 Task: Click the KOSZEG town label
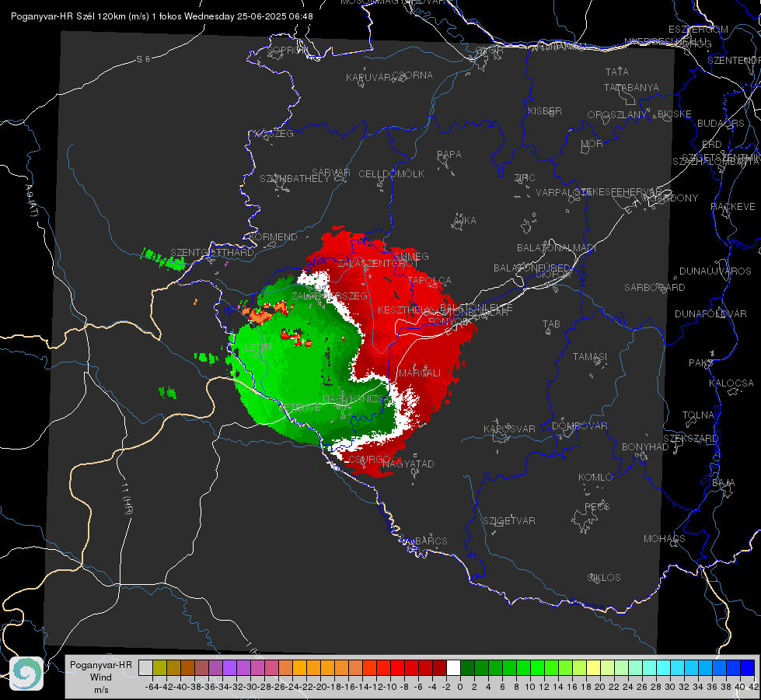click(x=274, y=134)
